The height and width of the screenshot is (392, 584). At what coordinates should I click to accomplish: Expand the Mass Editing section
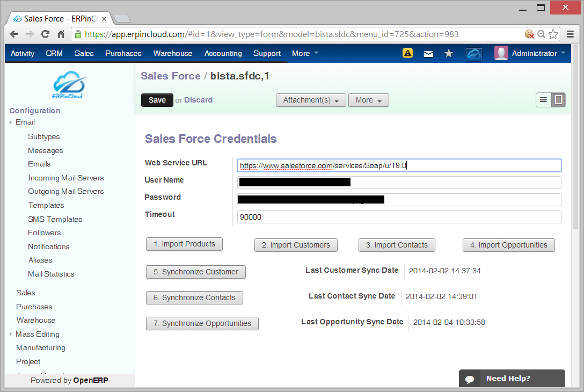tap(11, 334)
